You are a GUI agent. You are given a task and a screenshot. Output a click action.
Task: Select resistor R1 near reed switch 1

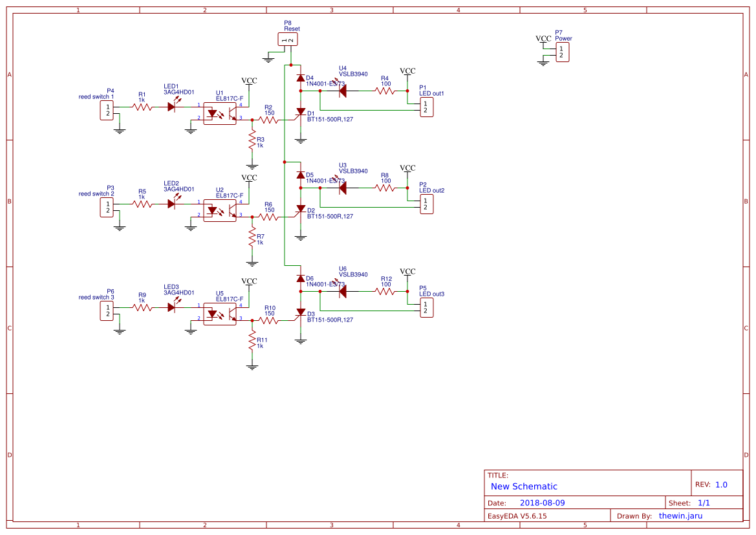click(142, 107)
